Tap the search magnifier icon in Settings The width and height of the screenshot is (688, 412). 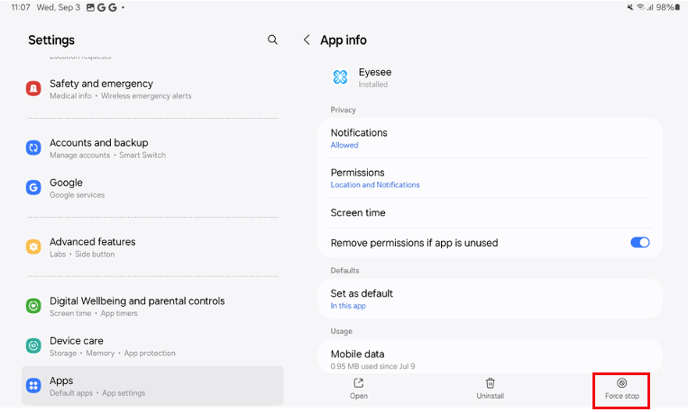pyautogui.click(x=273, y=40)
